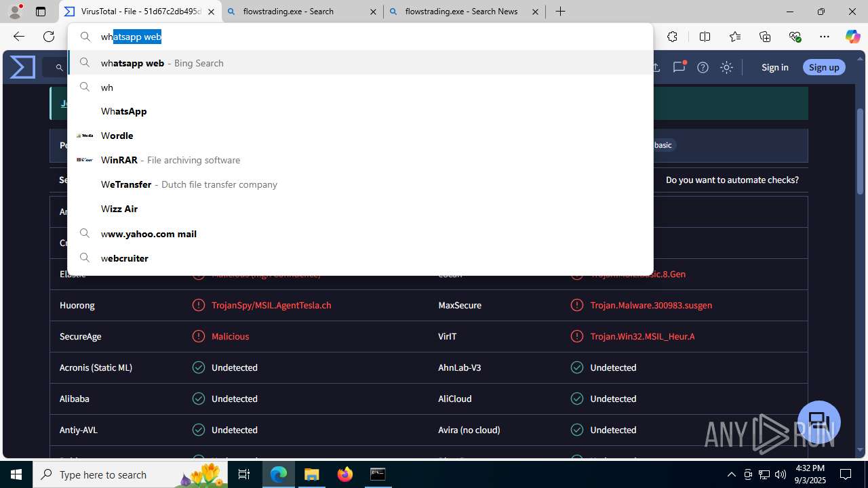Screen dimensions: 868x488
Task: Choose the Wordle suggestion
Action: [x=360, y=136]
